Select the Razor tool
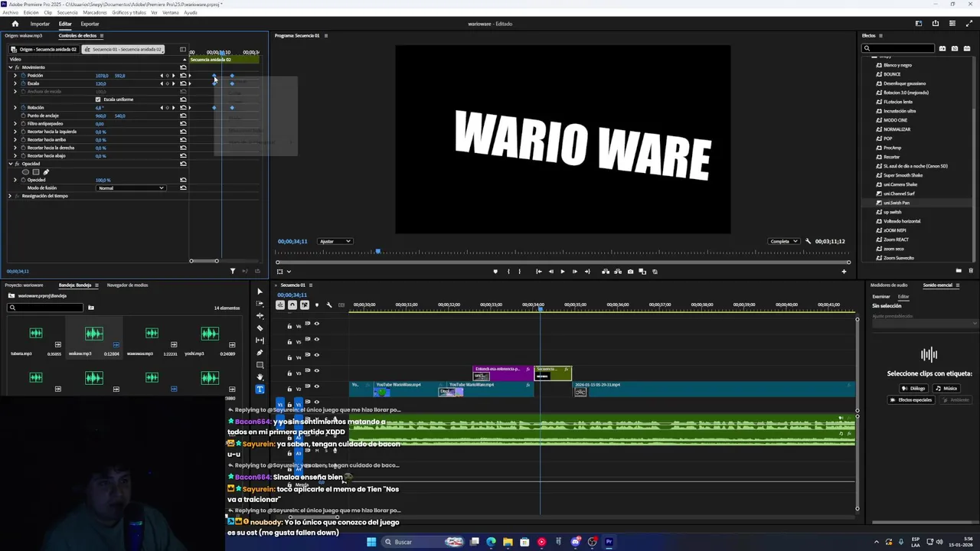The width and height of the screenshot is (980, 551). [x=260, y=328]
